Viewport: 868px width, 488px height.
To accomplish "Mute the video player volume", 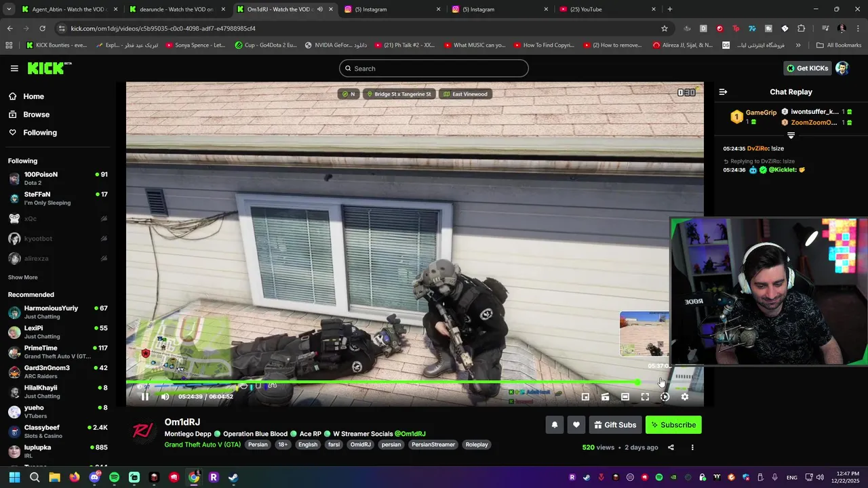I will [x=165, y=396].
